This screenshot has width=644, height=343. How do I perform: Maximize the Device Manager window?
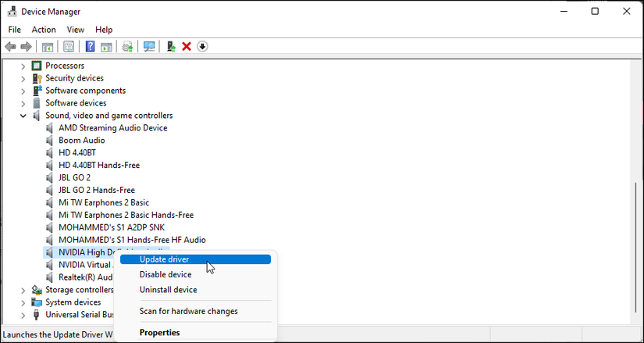(595, 12)
